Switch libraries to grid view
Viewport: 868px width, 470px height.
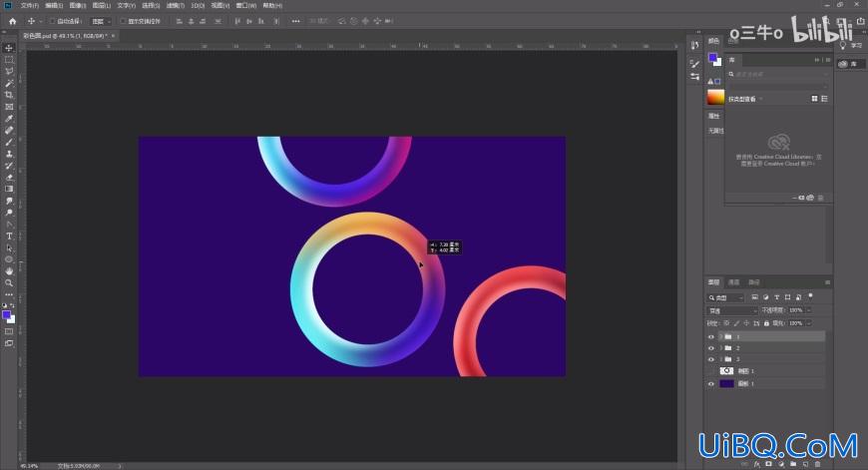(x=814, y=99)
